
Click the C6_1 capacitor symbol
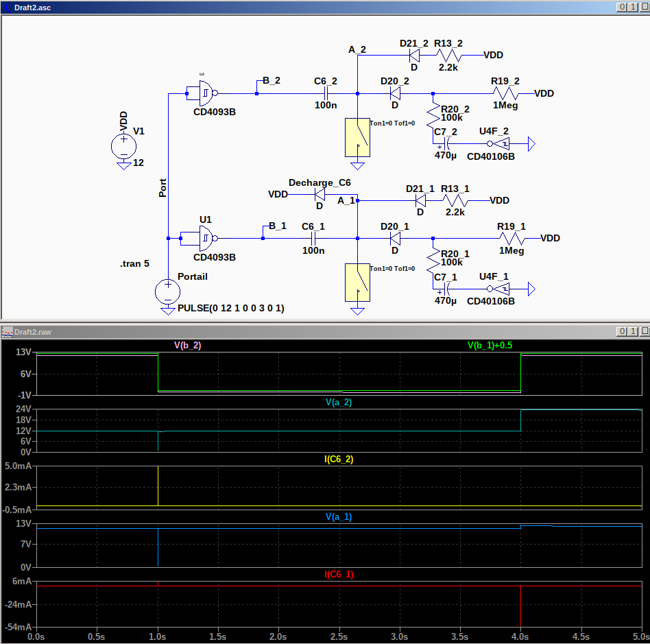point(313,239)
